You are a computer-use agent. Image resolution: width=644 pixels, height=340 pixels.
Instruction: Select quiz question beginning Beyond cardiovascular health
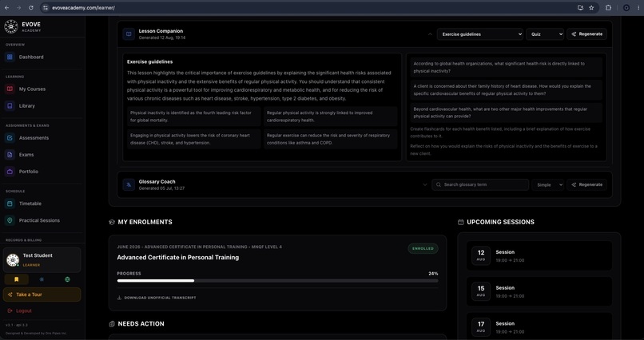507,113
